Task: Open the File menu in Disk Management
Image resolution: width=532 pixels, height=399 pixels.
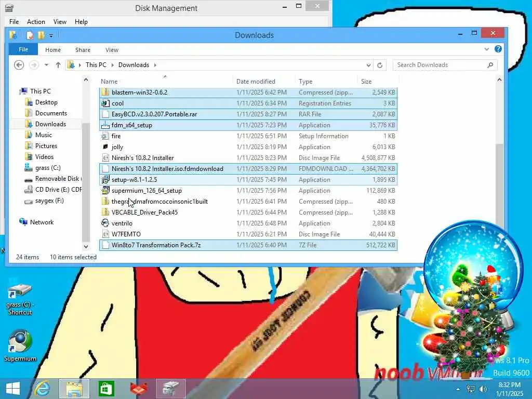Action: click(x=14, y=22)
